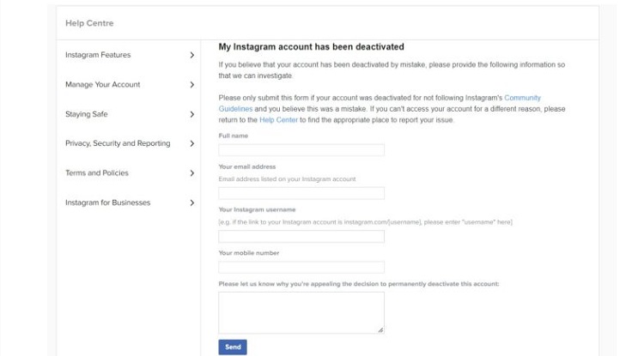
Task: Expand the Instagram Features chevron
Action: (191, 55)
